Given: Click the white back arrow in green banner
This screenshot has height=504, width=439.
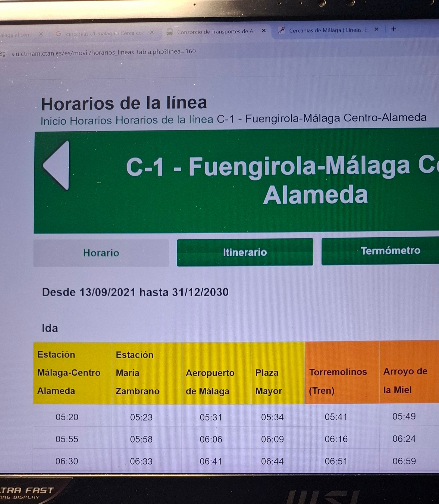Looking at the screenshot, I should coord(56,165).
